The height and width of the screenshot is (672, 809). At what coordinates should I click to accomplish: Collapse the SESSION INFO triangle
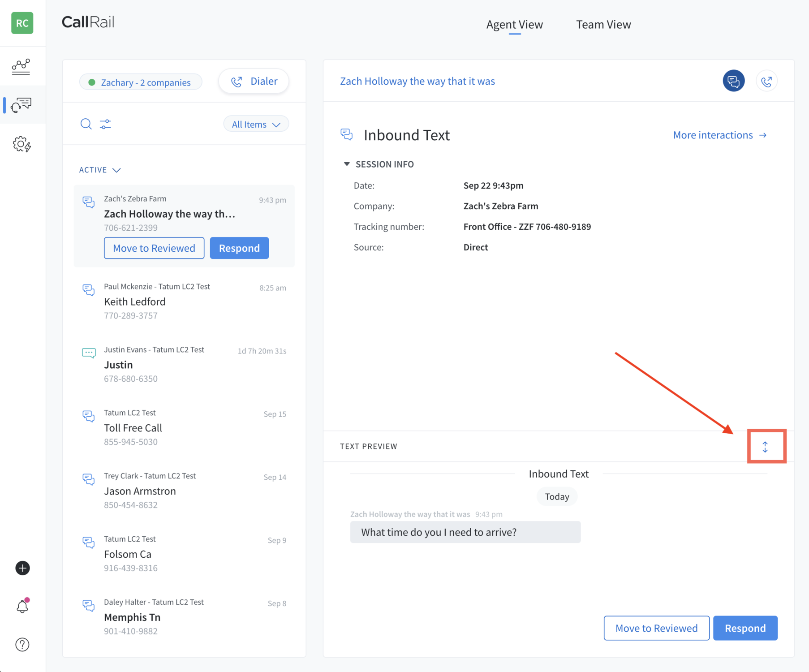click(x=346, y=164)
